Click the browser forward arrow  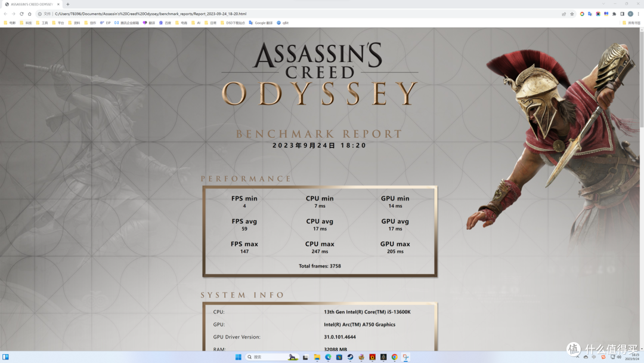pyautogui.click(x=13, y=14)
